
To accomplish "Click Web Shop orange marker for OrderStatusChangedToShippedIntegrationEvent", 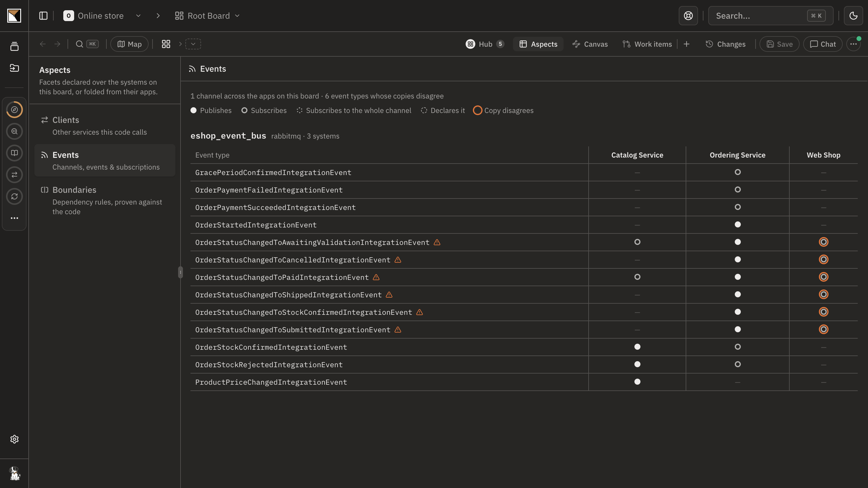I will click(x=823, y=294).
